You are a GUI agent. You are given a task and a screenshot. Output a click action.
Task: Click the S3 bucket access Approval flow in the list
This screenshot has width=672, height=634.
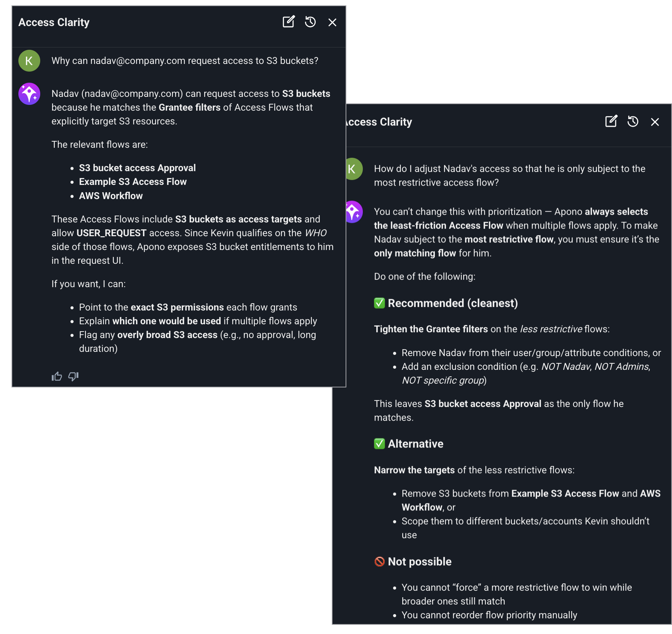pyautogui.click(x=137, y=168)
